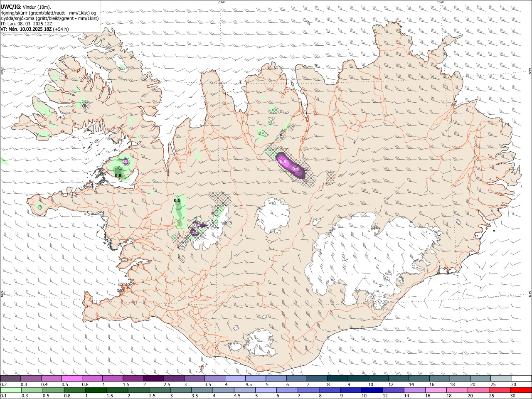532x399 pixels.
Task: Click the rain legend swatch labeled 3.5
Action: [202, 390]
